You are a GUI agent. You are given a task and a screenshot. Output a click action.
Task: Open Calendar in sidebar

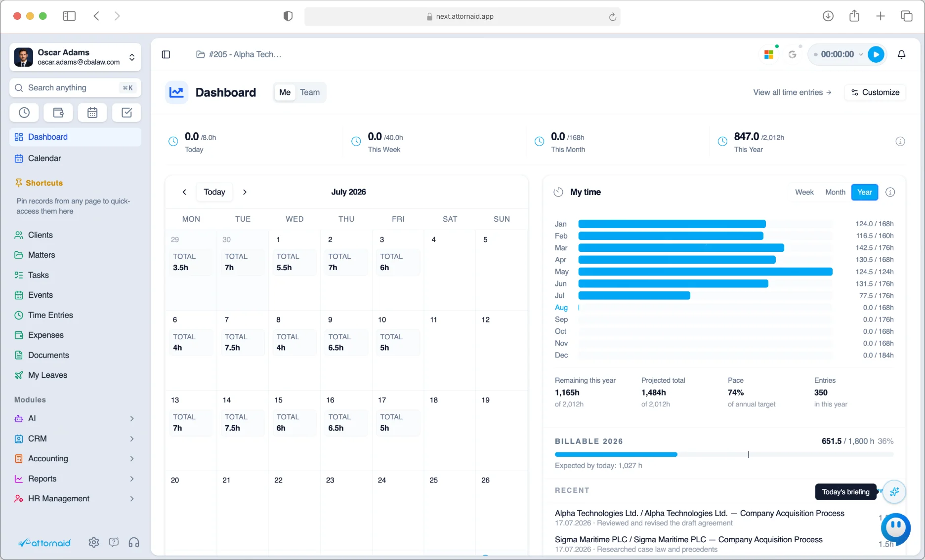[75, 159]
